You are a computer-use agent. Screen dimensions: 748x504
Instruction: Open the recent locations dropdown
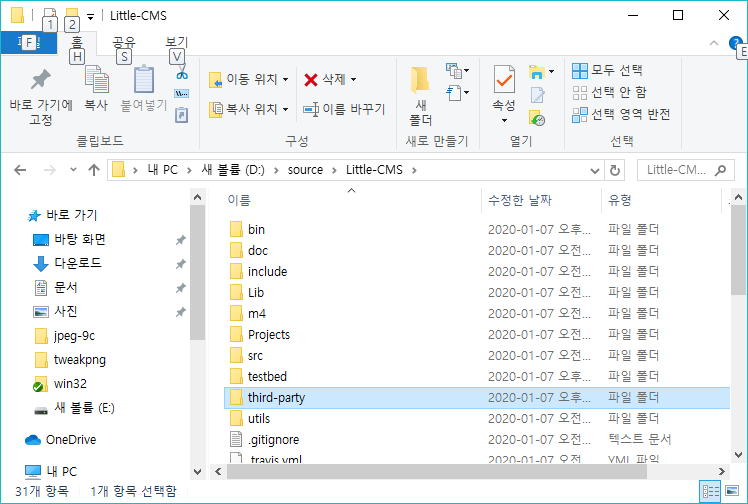pyautogui.click(x=73, y=170)
